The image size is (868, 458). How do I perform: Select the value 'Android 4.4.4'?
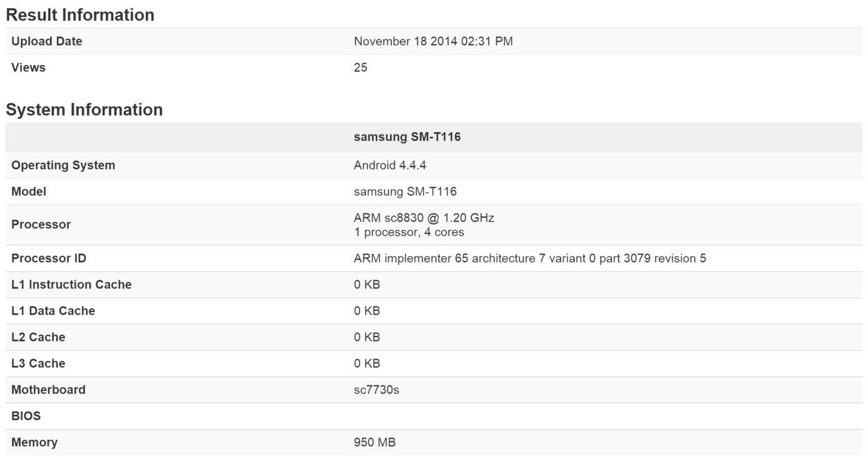coord(390,165)
